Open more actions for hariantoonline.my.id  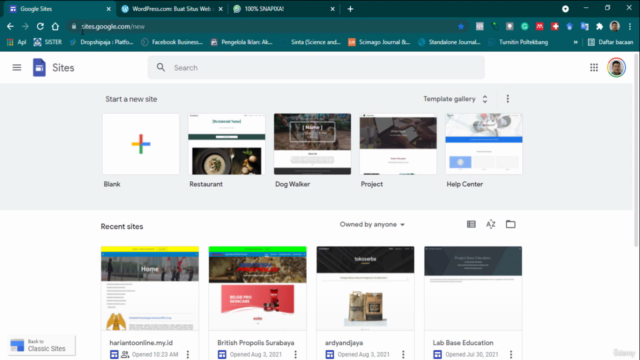tap(188, 354)
